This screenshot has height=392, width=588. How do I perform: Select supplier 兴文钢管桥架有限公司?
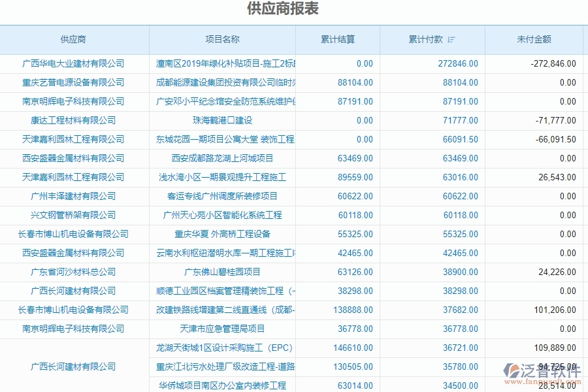click(x=74, y=215)
